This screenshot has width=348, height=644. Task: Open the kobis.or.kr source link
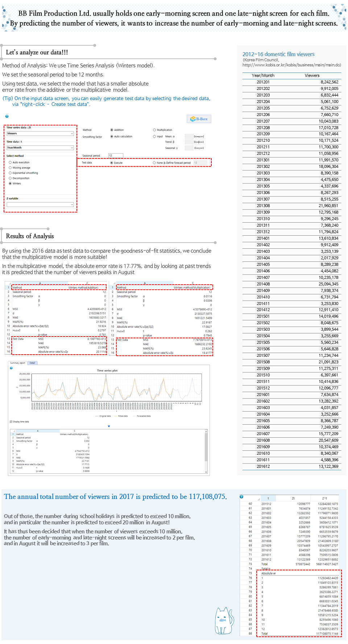click(x=292, y=65)
